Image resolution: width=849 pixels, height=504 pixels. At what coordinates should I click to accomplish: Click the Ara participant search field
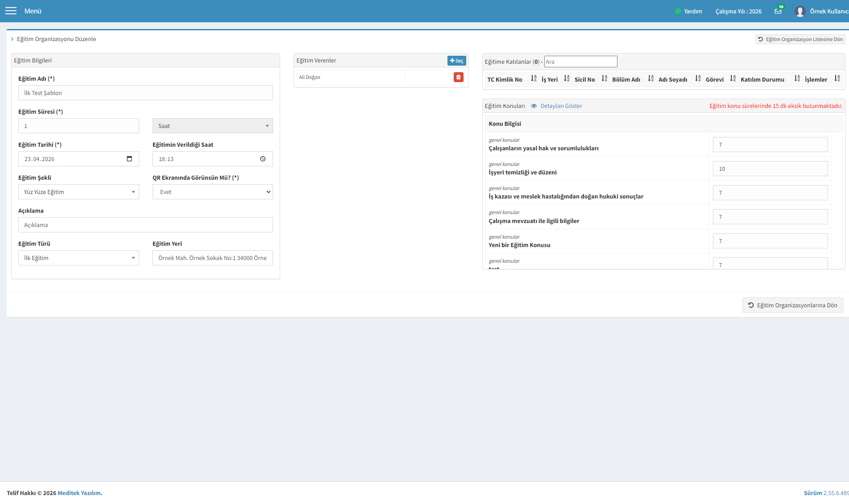(x=580, y=62)
